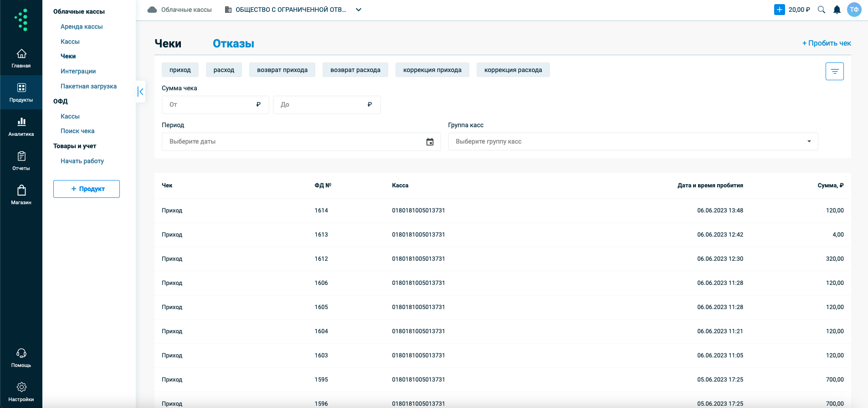This screenshot has height=408, width=868.
Task: Collapse the side menu panel
Action: coord(141,92)
